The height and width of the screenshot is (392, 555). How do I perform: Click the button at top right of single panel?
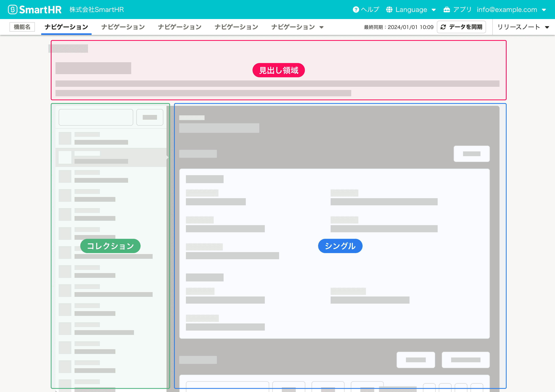point(471,154)
